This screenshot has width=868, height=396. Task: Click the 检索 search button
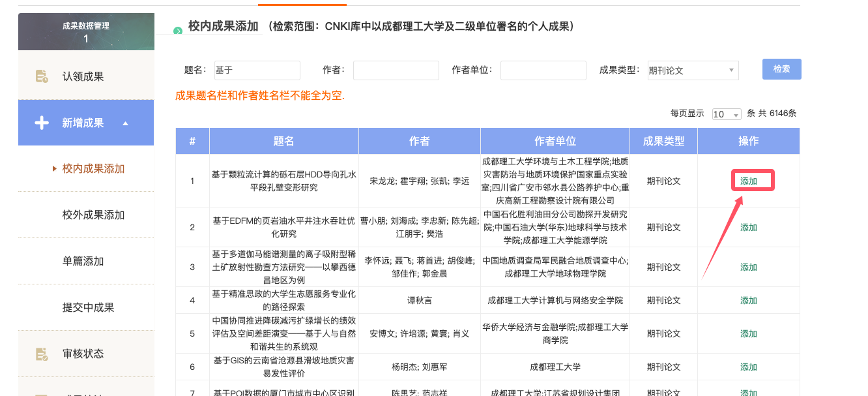[781, 69]
